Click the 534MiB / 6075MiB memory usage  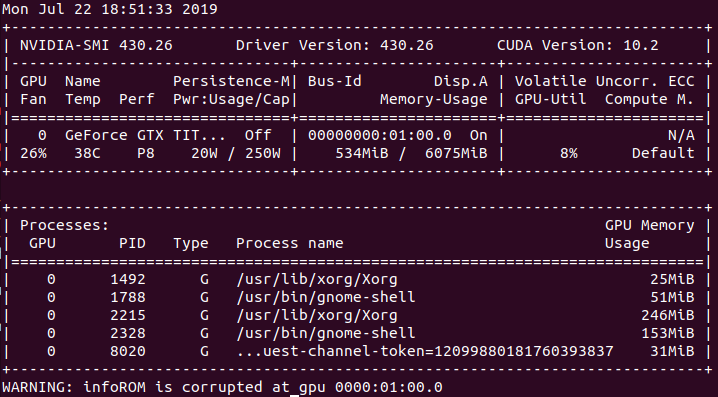click(411, 153)
